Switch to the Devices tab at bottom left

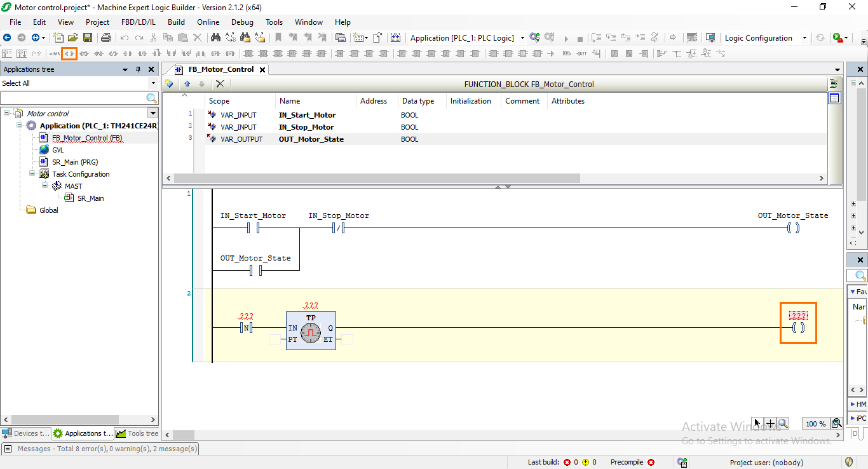point(25,433)
